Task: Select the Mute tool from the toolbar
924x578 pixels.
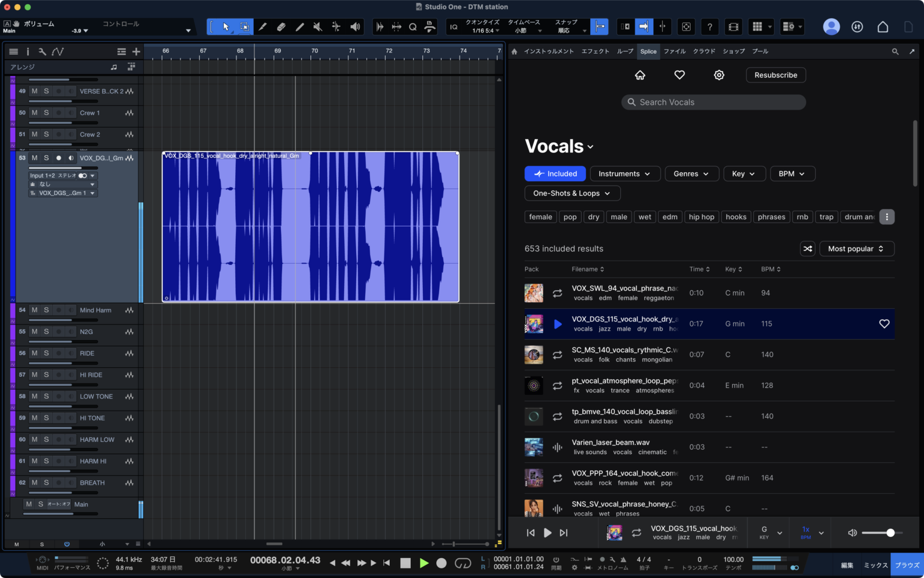Action: [318, 26]
